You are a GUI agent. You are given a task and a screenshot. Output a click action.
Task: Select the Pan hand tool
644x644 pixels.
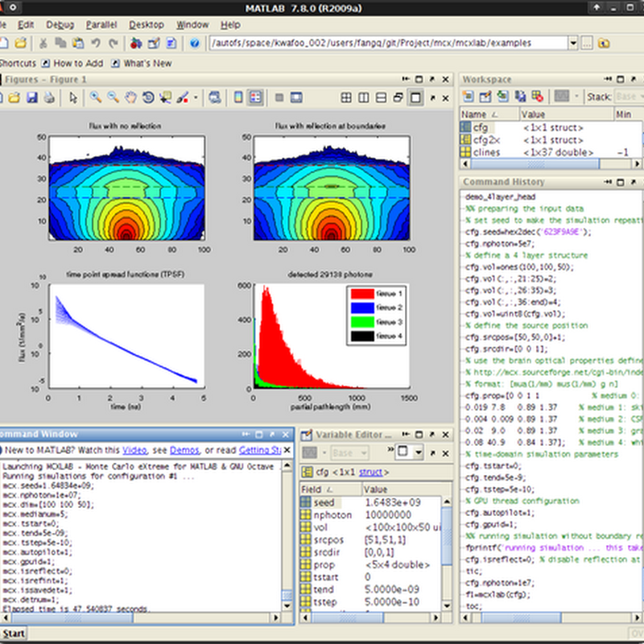click(130, 97)
